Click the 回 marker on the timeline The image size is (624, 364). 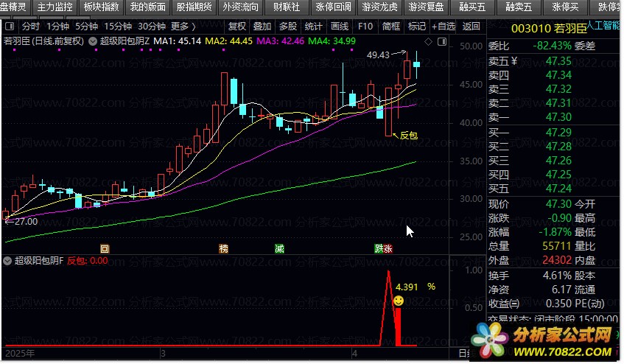click(x=105, y=249)
